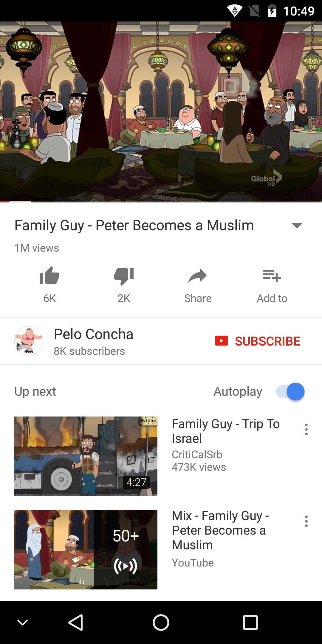Expand video description with dropdown arrow
The height and width of the screenshot is (644, 322).
(x=297, y=225)
